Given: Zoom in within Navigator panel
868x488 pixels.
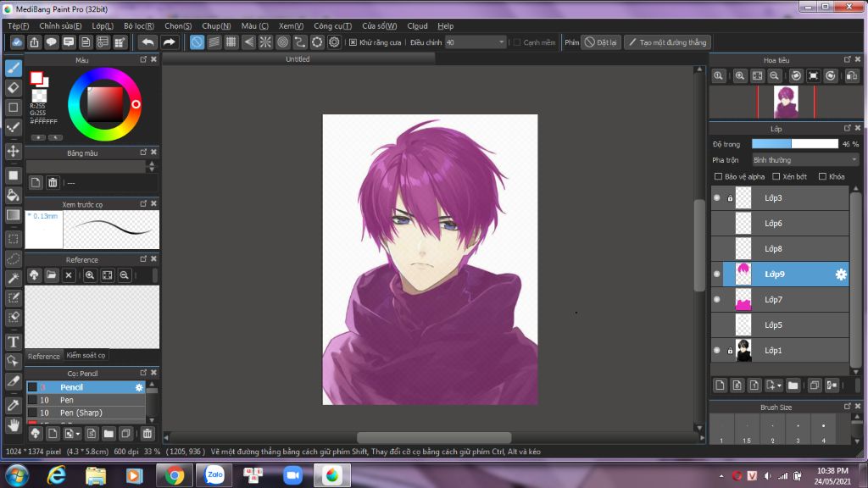Looking at the screenshot, I should coord(739,75).
